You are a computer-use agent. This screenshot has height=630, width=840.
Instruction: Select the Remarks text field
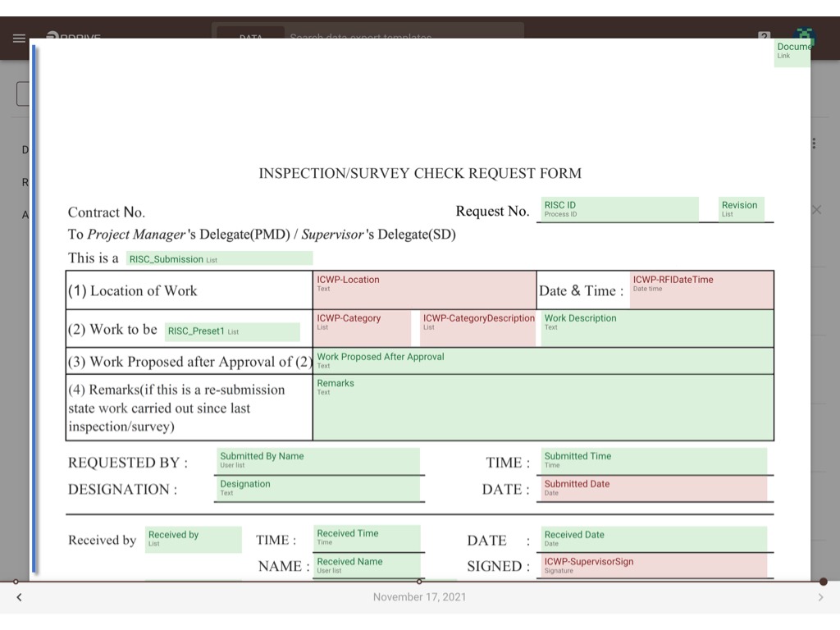pyautogui.click(x=543, y=408)
